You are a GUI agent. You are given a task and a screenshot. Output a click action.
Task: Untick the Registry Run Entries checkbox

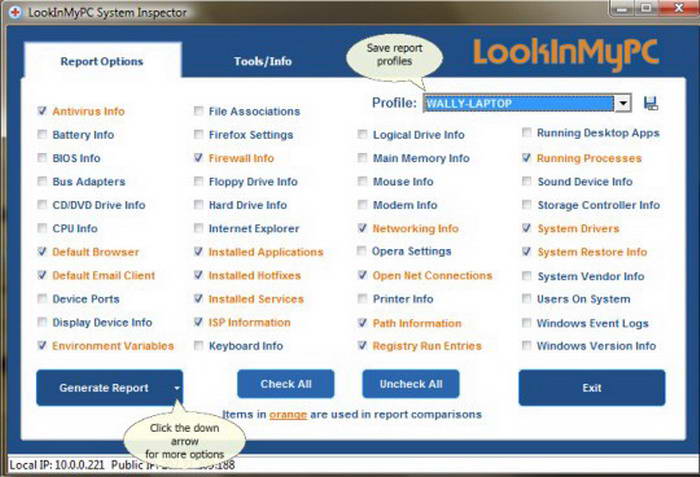tap(362, 345)
